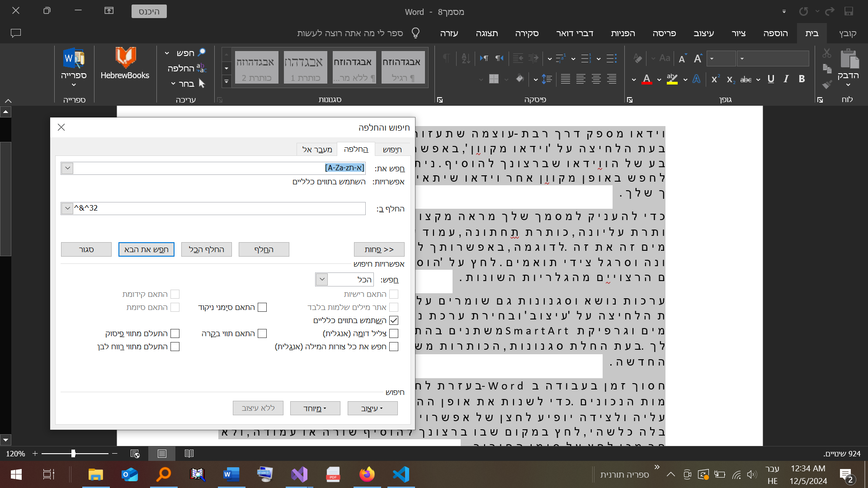Click the Shading paint bucket icon

click(x=520, y=79)
